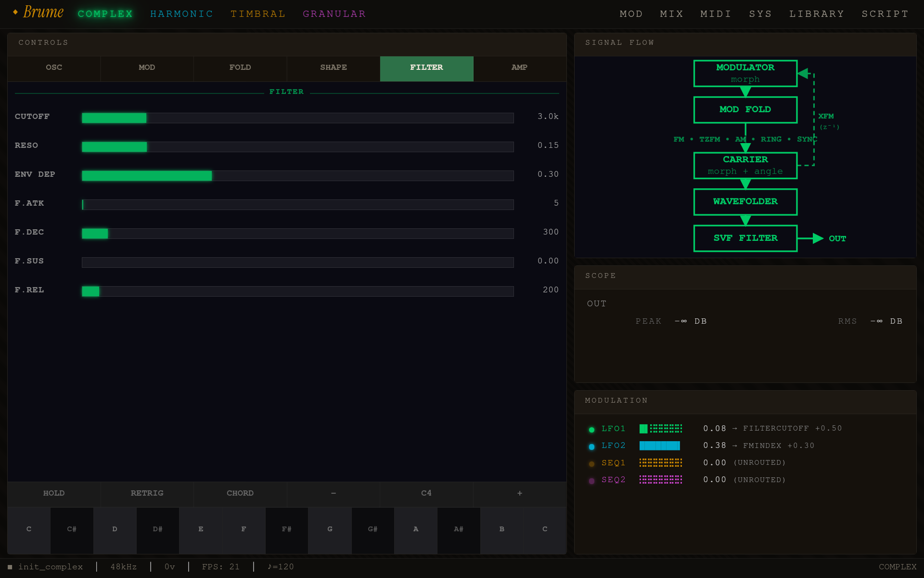
Task: Click the SVF FILTER block in Signal Flow
Action: coord(745,238)
